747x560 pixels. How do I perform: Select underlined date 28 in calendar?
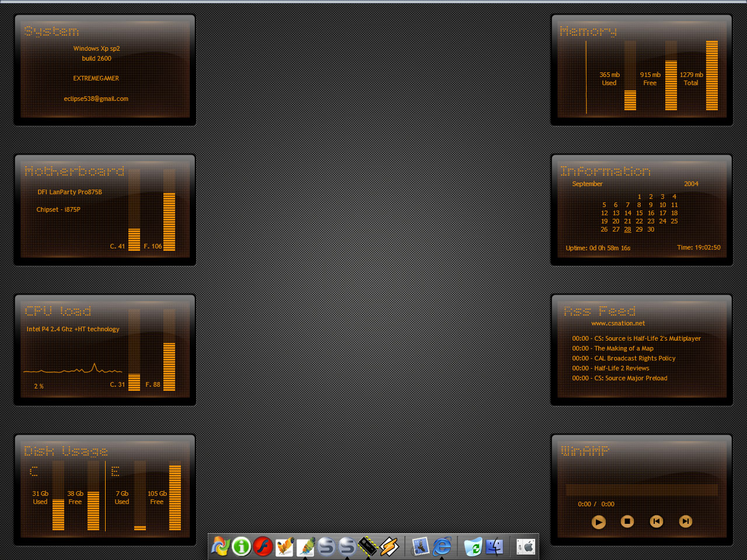(627, 229)
